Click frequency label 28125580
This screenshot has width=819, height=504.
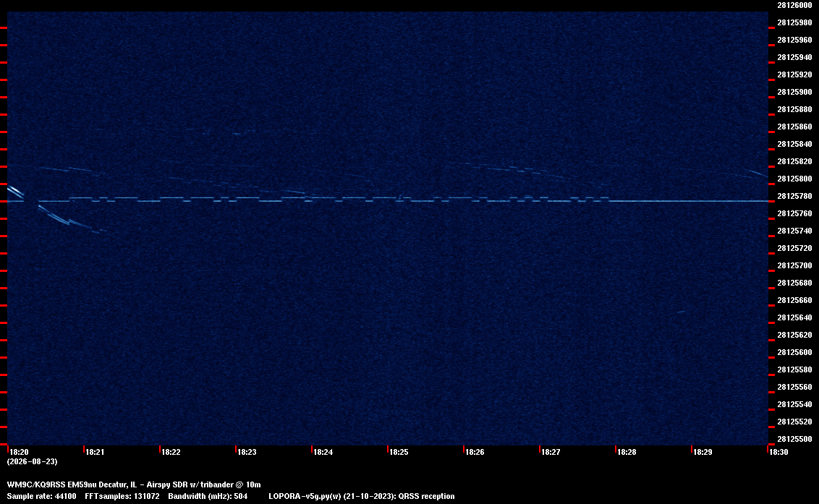(x=794, y=370)
